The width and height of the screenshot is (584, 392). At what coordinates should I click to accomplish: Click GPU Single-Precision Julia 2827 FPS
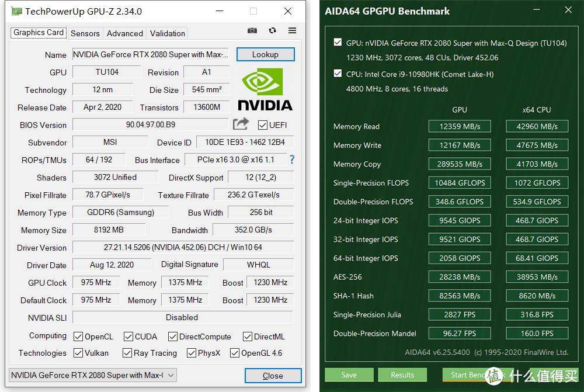pyautogui.click(x=460, y=314)
